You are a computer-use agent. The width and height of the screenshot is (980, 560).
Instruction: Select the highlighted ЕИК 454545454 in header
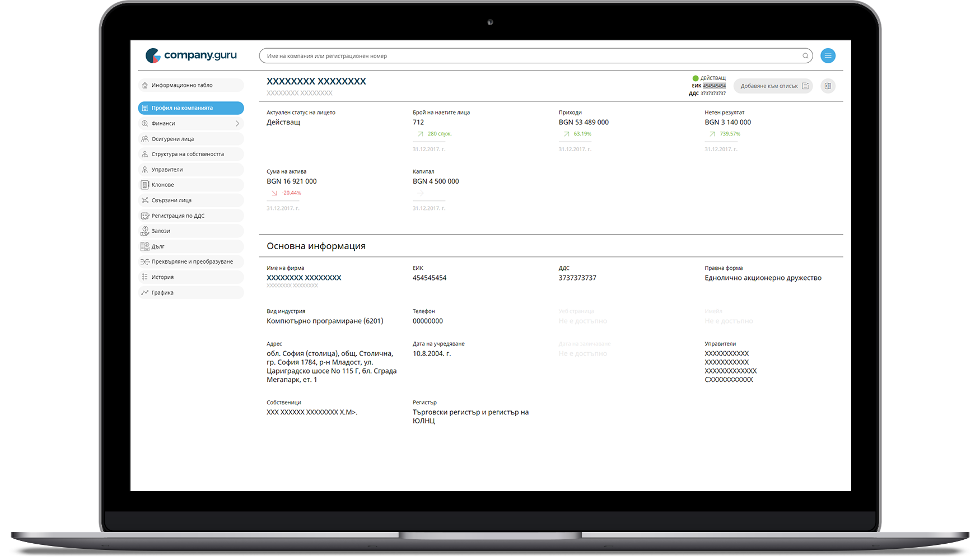[x=715, y=86]
